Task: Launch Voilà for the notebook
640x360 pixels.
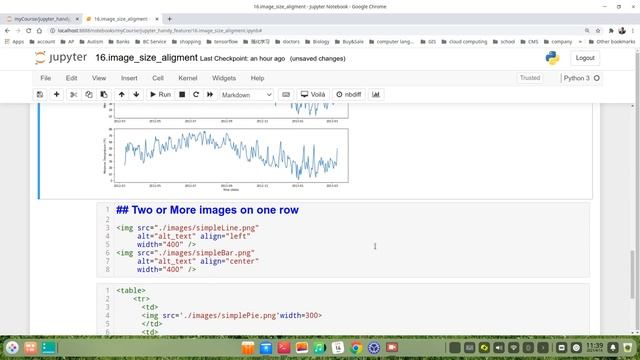Action: click(313, 95)
